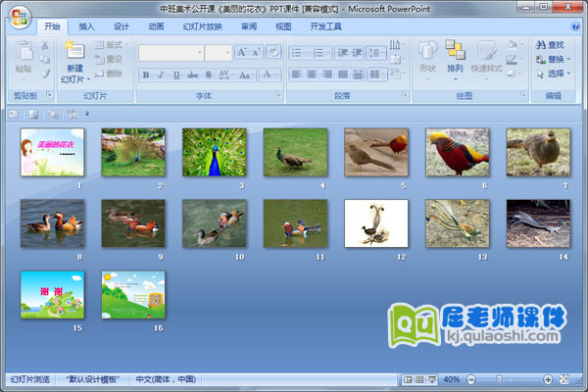Switch to the 幻灯片放映 Slide Show tab
Screen dimensions: 588x392
[203, 26]
